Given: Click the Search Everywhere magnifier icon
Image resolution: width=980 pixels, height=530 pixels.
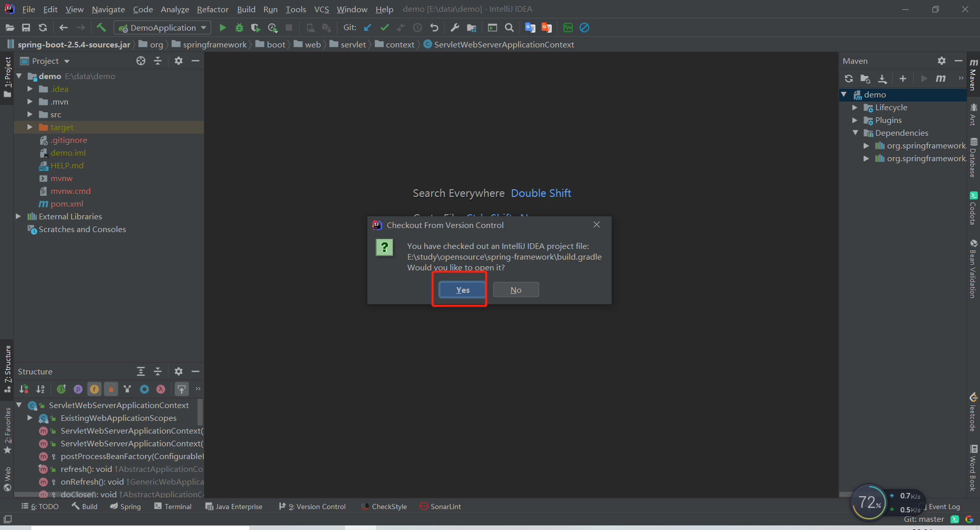Looking at the screenshot, I should click(509, 28).
